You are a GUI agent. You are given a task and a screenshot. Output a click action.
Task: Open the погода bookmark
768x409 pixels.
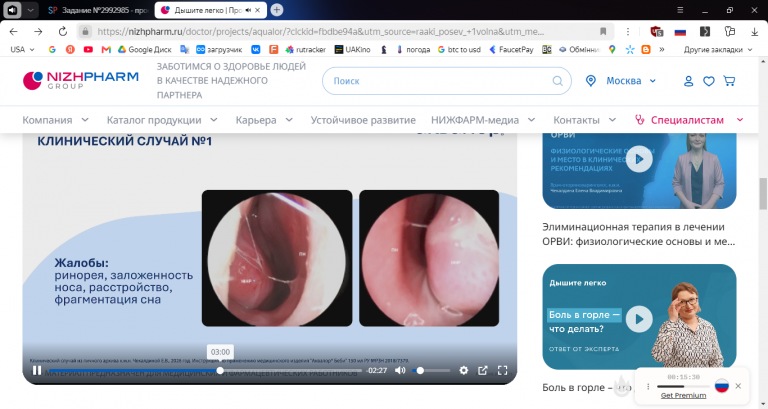413,49
